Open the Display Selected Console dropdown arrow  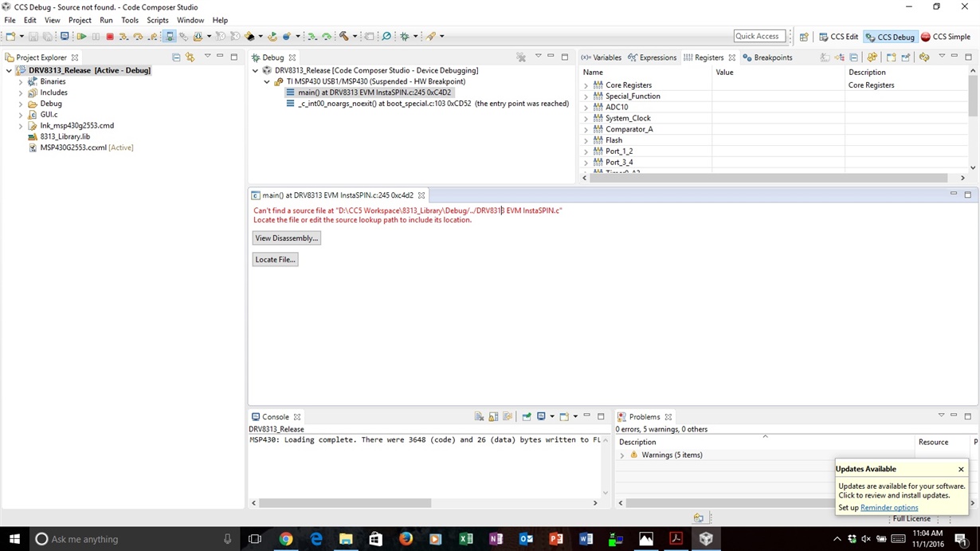coord(551,417)
